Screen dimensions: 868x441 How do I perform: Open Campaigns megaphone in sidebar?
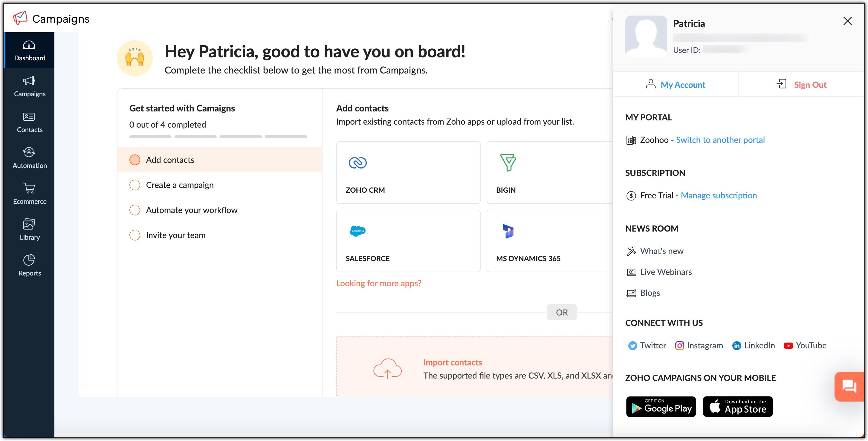(29, 87)
